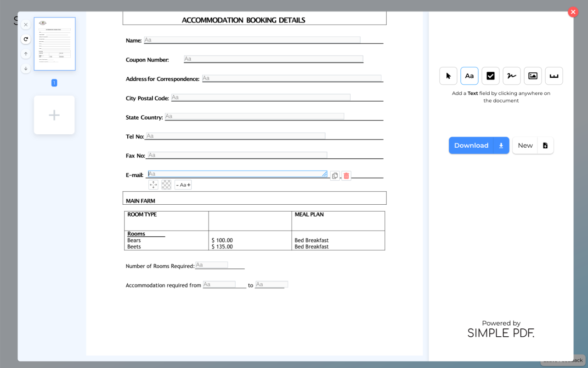Click the "ACCOMMODATION BOOKING DETAILS" heading

click(243, 20)
